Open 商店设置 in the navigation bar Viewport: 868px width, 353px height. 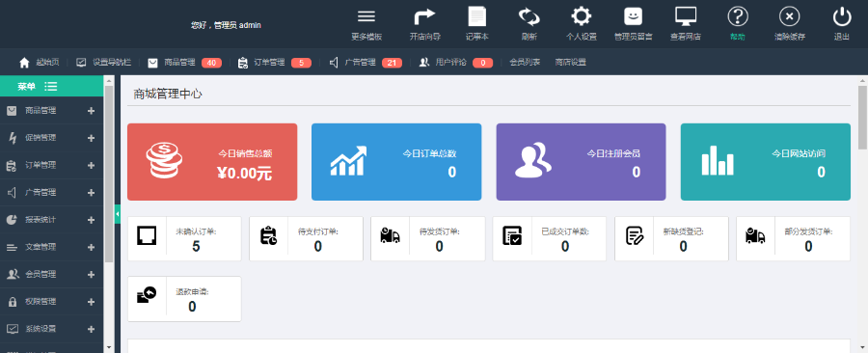(571, 63)
